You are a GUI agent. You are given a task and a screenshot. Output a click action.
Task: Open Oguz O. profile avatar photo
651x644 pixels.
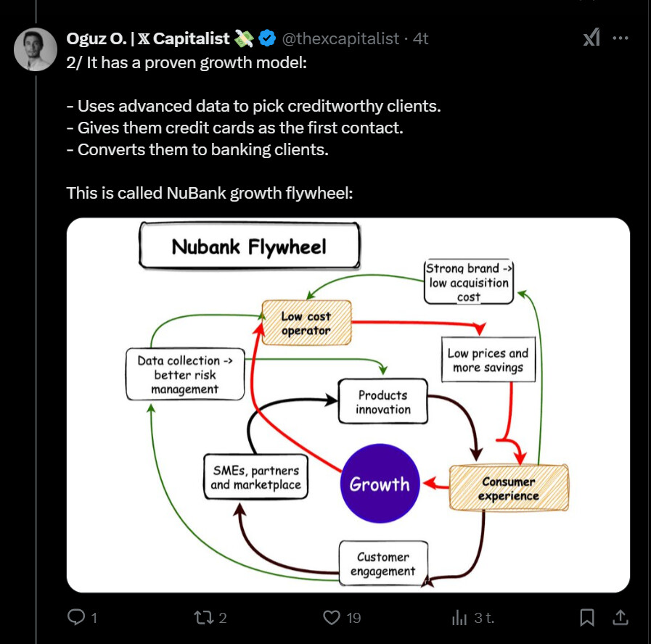click(x=36, y=49)
